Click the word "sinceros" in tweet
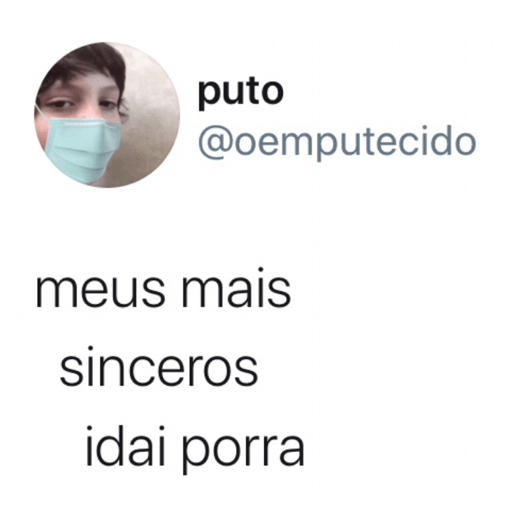This screenshot has height=512, width=512. pos(159,367)
